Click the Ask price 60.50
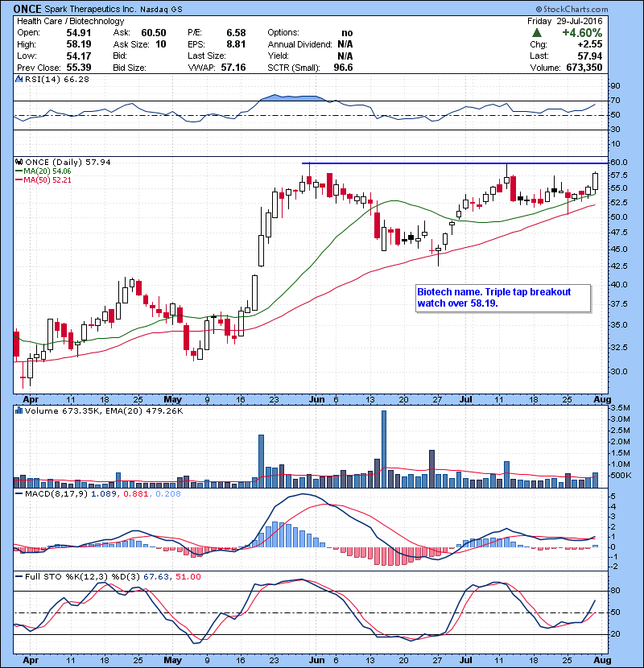Screen dimensions: 644x668 (154, 33)
